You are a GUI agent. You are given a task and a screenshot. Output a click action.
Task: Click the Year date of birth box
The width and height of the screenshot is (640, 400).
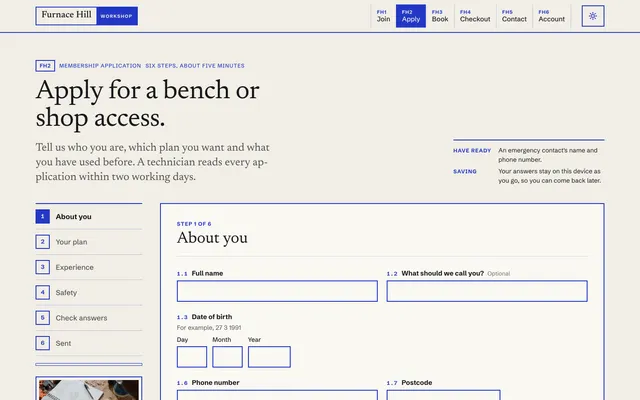269,357
